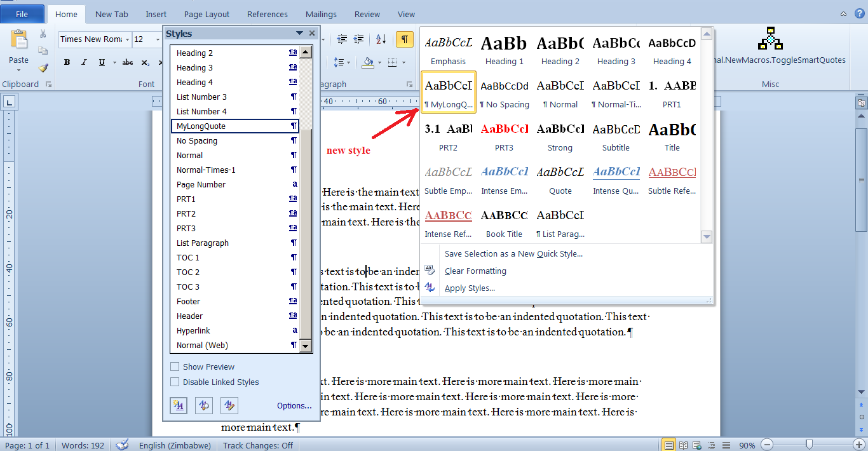Image resolution: width=868 pixels, height=451 pixels.
Task: Check the Disable Linked Styles box
Action: (175, 382)
